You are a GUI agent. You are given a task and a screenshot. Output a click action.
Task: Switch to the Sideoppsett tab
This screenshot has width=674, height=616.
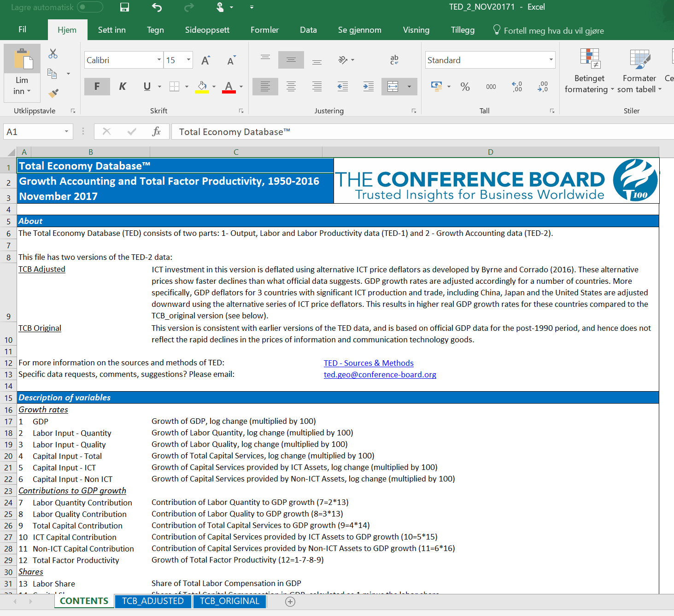207,30
